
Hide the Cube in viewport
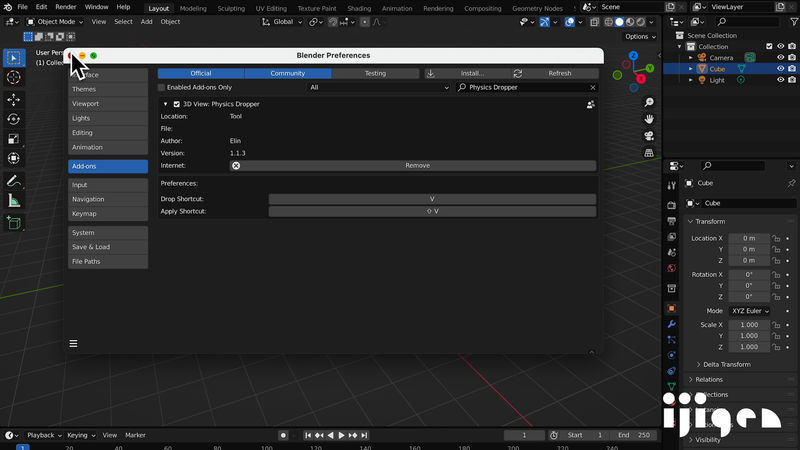pos(781,68)
